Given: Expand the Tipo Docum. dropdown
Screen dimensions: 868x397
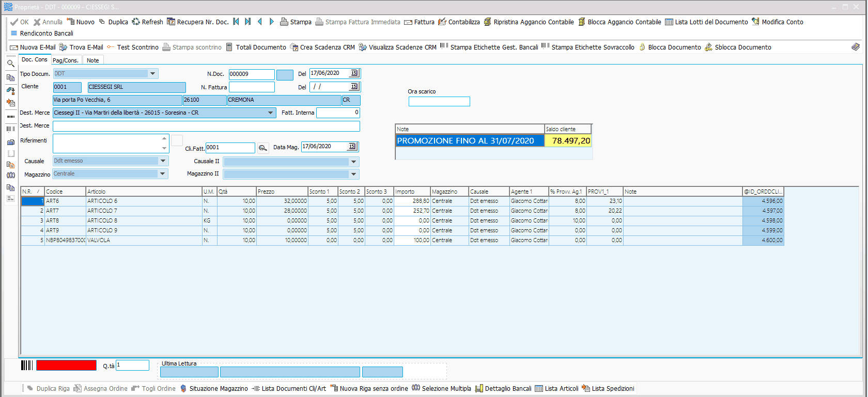Looking at the screenshot, I should pyautogui.click(x=153, y=74).
